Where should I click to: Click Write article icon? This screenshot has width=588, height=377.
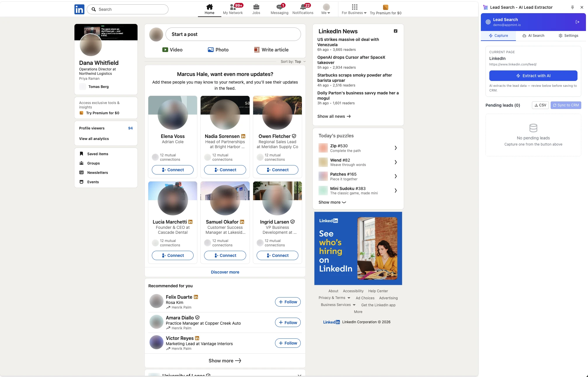pyautogui.click(x=257, y=50)
